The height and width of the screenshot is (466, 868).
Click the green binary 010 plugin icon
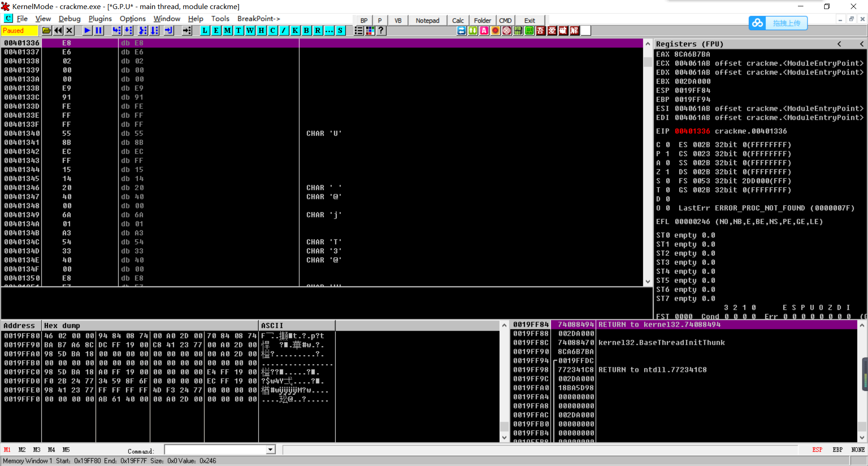point(518,30)
